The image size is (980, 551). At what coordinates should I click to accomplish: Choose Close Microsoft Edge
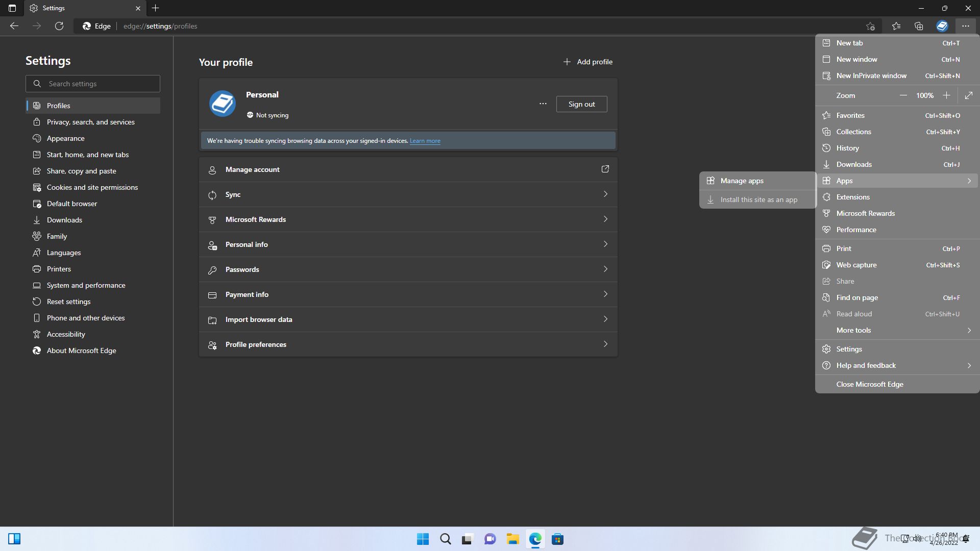point(897,384)
